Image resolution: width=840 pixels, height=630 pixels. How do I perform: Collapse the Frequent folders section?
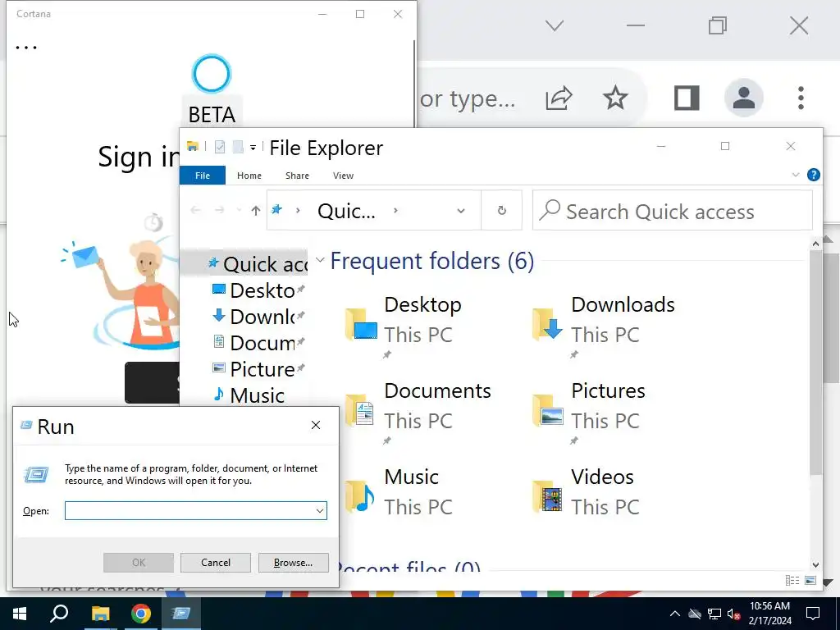coord(321,260)
